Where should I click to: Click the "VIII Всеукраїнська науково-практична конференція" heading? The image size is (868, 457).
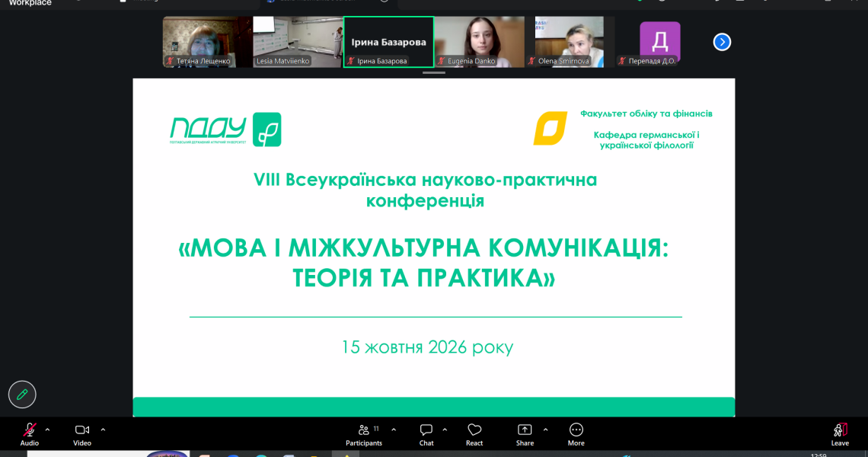tap(425, 190)
